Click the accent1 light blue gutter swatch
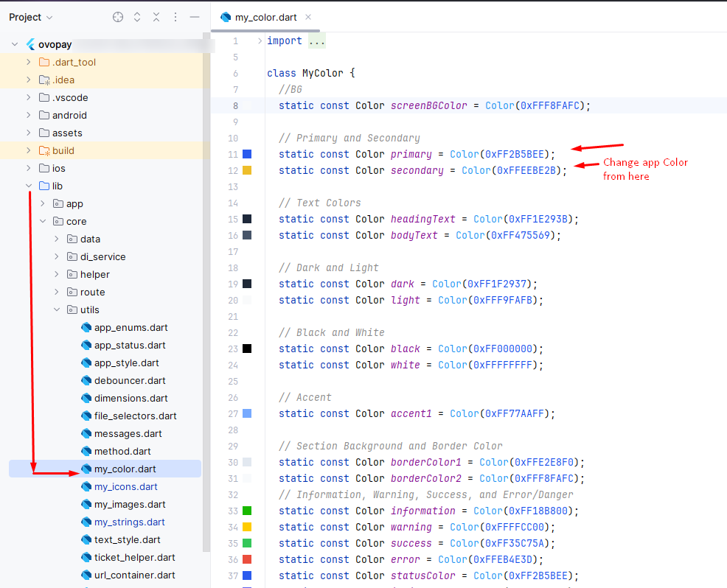The width and height of the screenshot is (727, 588). 247,413
